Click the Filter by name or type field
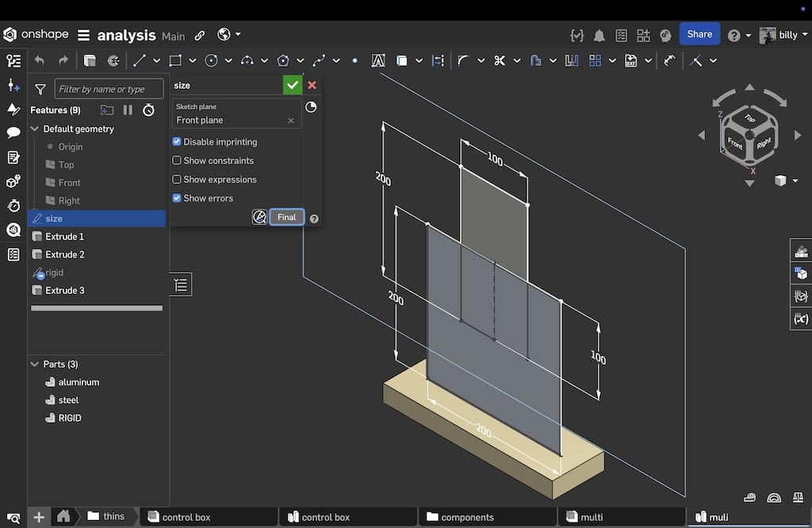812x528 pixels. 109,90
